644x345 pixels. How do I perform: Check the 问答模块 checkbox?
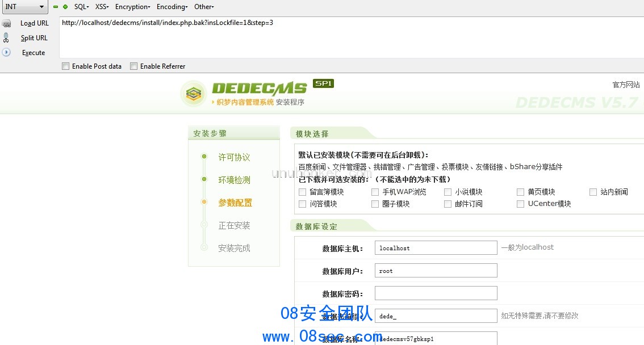pyautogui.click(x=302, y=204)
